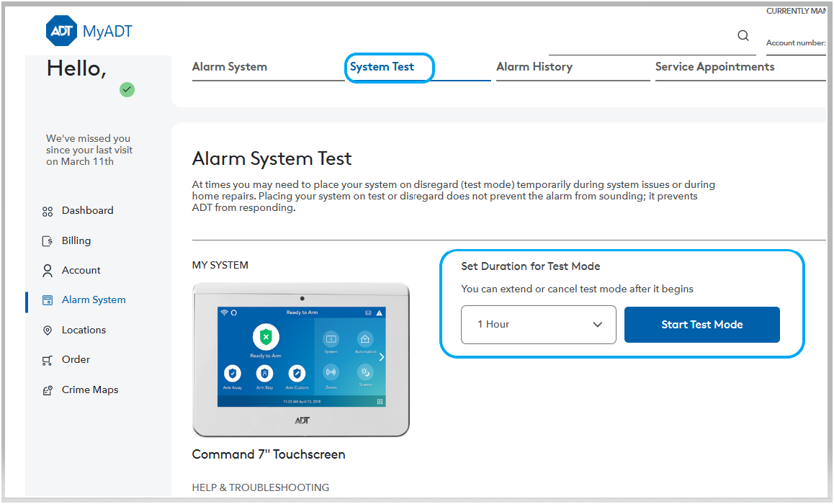Open the Alarm History tab

[x=534, y=66]
